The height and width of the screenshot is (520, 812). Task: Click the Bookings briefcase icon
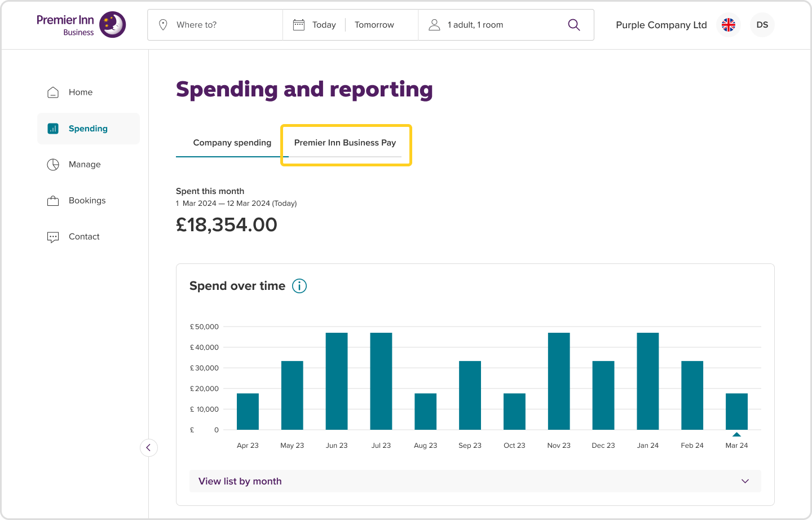tap(53, 201)
